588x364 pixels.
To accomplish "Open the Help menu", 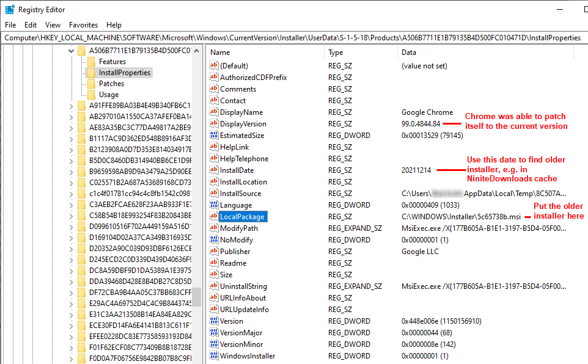I will 114,25.
